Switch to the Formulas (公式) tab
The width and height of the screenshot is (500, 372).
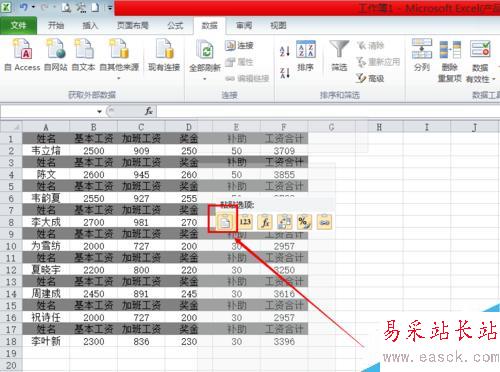[x=175, y=25]
